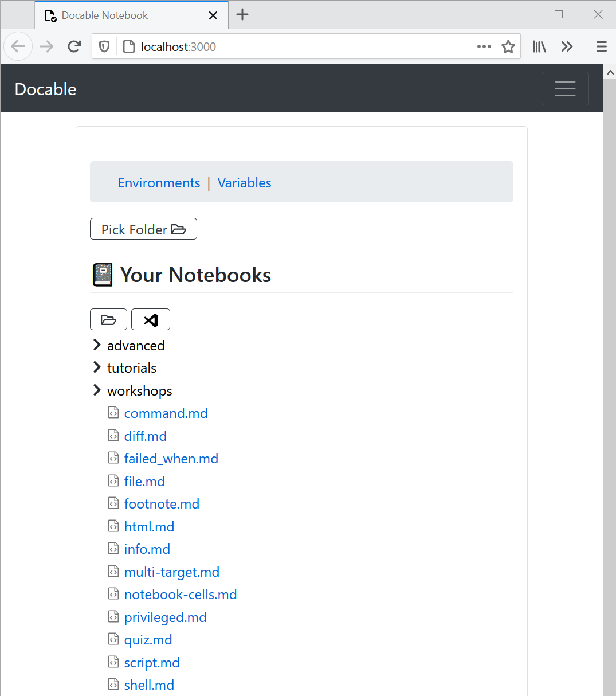Open the Docable brand link
616x696 pixels.
pyautogui.click(x=45, y=89)
